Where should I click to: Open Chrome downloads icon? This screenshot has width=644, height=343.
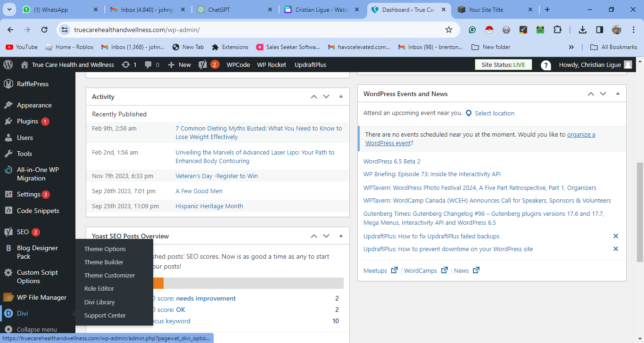click(x=583, y=30)
